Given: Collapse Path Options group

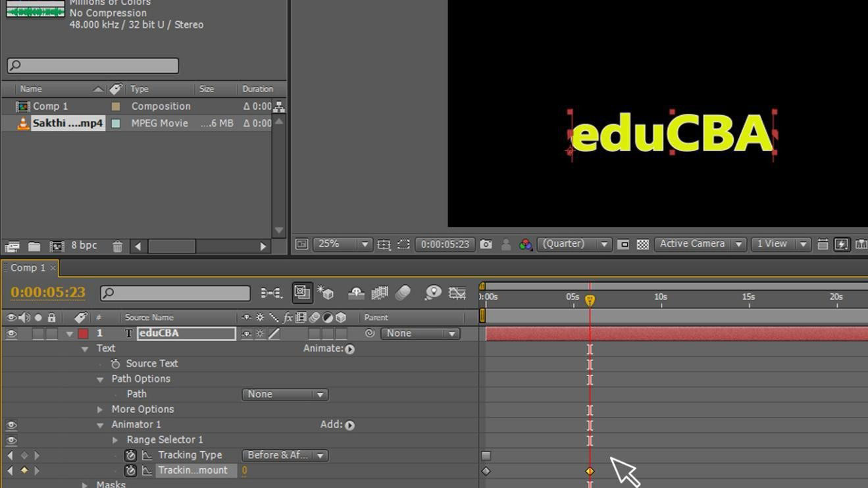Looking at the screenshot, I should (100, 379).
